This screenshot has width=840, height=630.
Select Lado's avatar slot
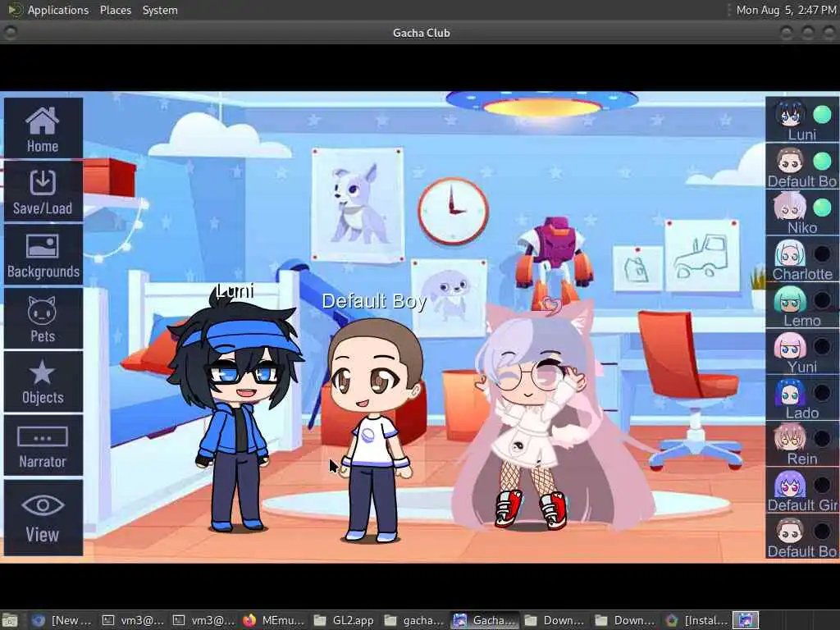point(791,391)
